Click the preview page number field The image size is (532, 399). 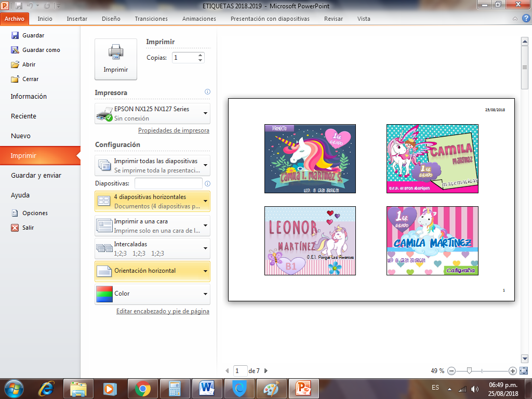[240, 371]
